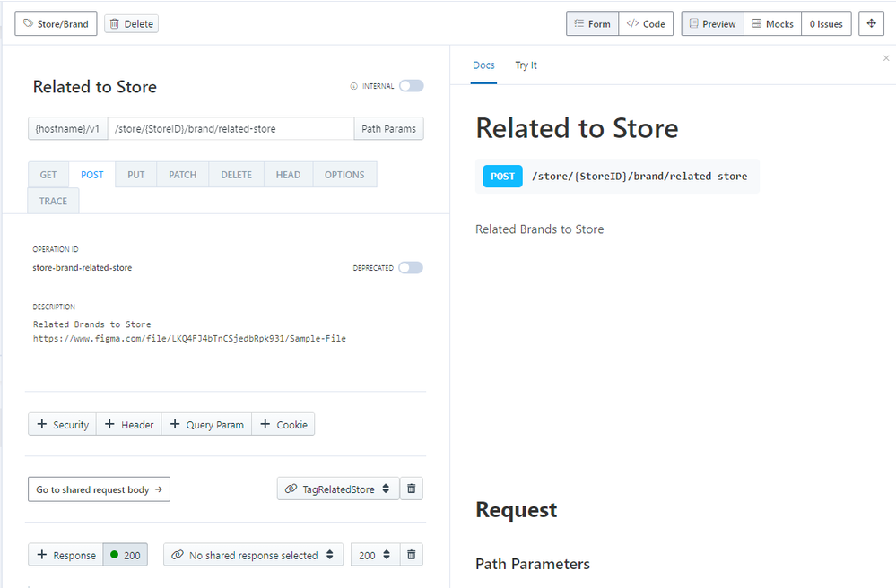Delete the shared request body trash icon
896x588 pixels.
point(412,489)
